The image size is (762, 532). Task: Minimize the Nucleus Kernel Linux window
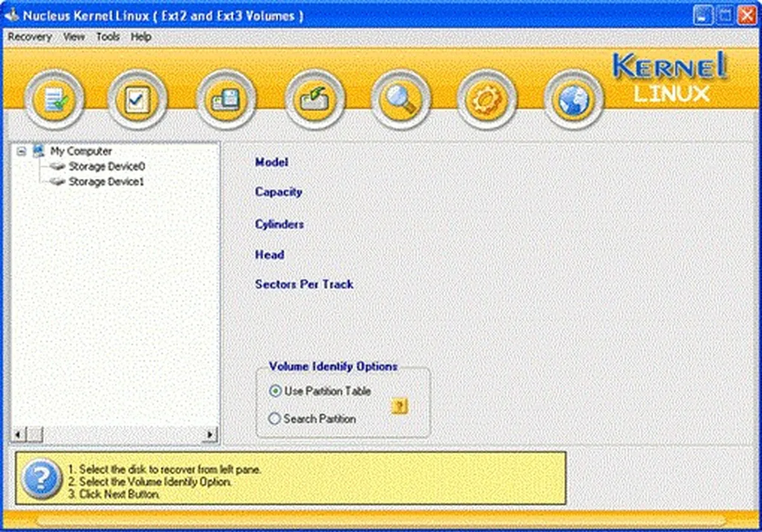point(703,15)
